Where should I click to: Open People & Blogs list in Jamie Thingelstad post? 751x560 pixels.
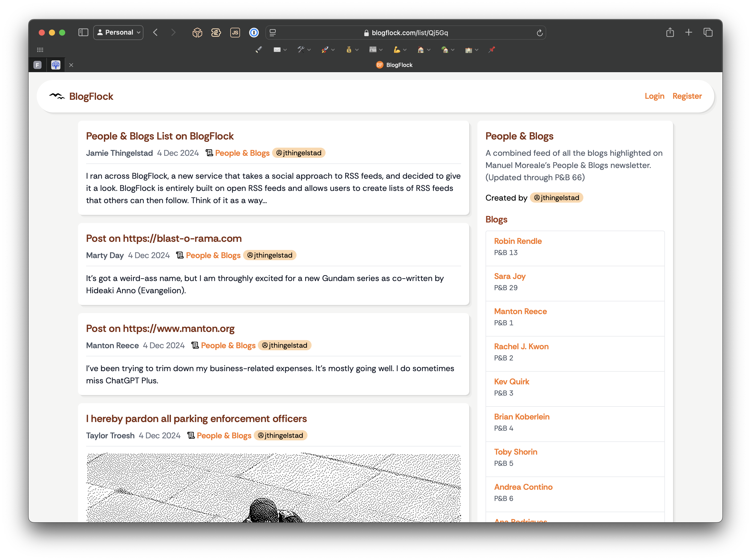(242, 153)
